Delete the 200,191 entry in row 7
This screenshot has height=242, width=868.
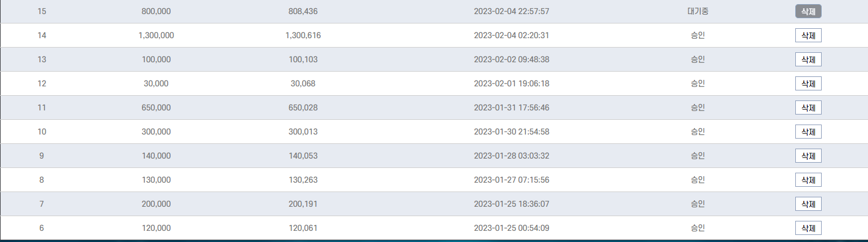[x=808, y=204]
